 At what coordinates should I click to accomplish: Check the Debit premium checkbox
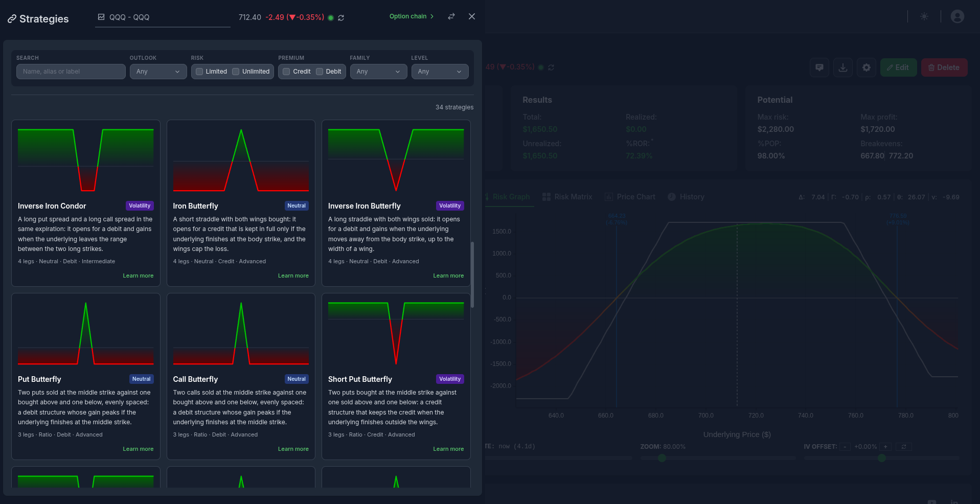320,72
